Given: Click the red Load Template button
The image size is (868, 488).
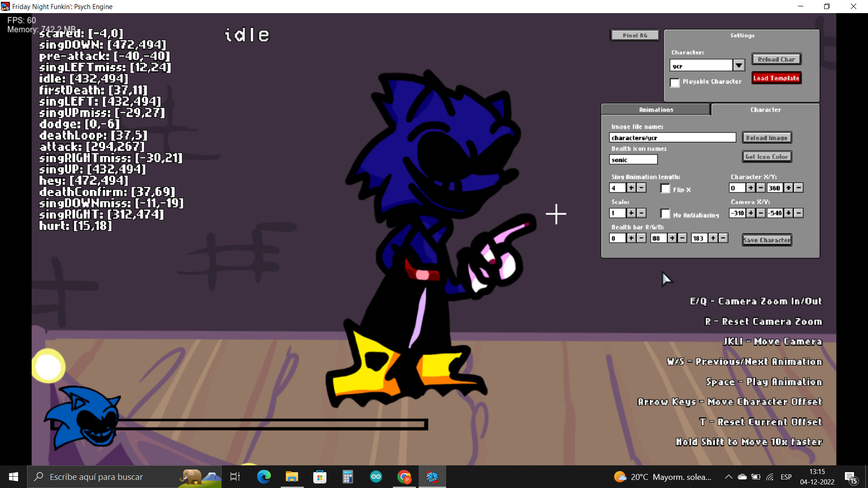Looking at the screenshot, I should tap(776, 78).
